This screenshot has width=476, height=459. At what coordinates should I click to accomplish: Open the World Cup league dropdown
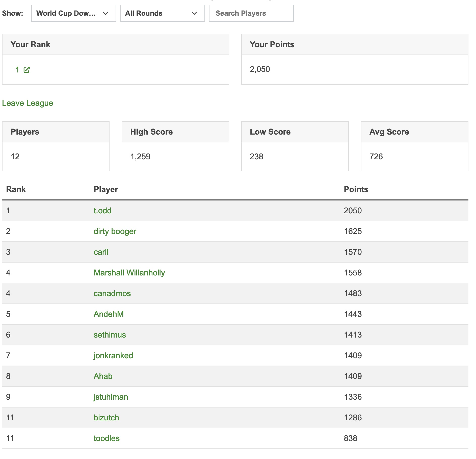click(74, 13)
